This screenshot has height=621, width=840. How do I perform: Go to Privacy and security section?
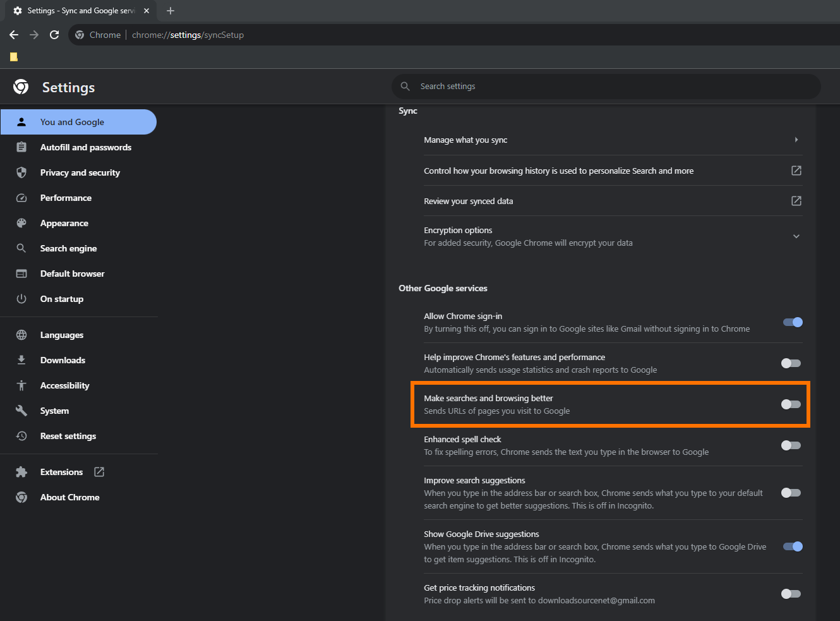(79, 172)
